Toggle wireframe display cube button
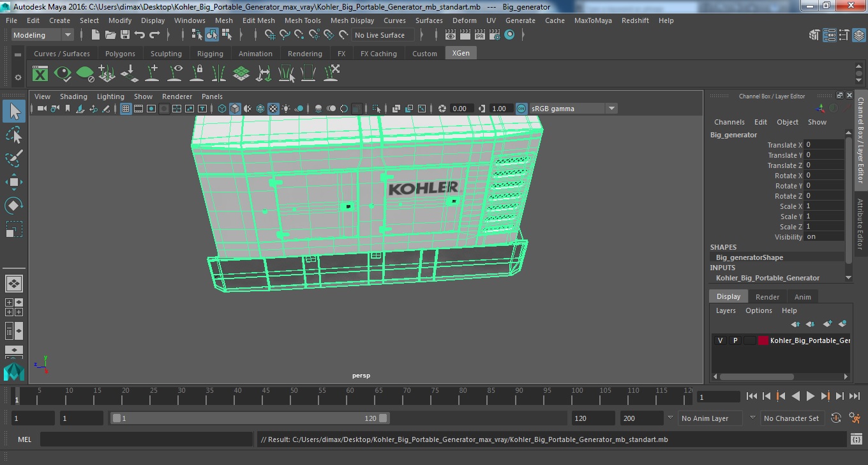 pos(221,109)
